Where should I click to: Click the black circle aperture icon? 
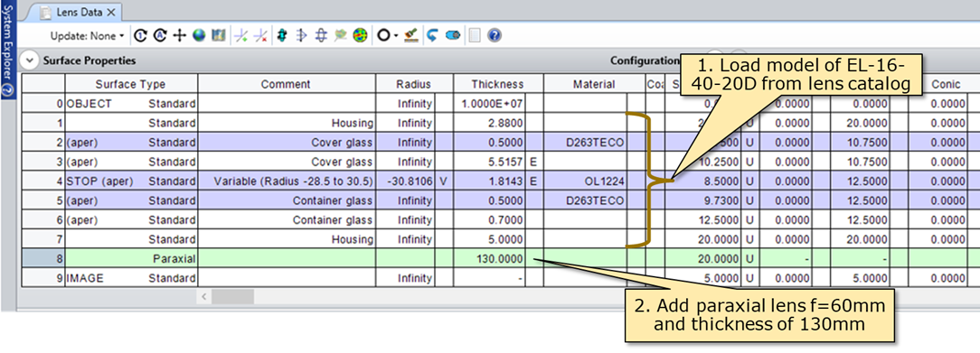pos(383,35)
